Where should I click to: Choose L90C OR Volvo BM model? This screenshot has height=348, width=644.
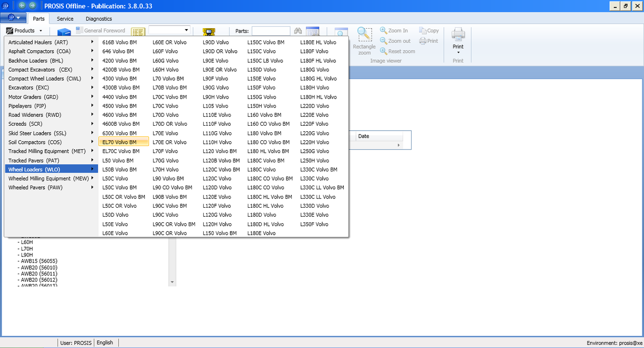point(174,224)
